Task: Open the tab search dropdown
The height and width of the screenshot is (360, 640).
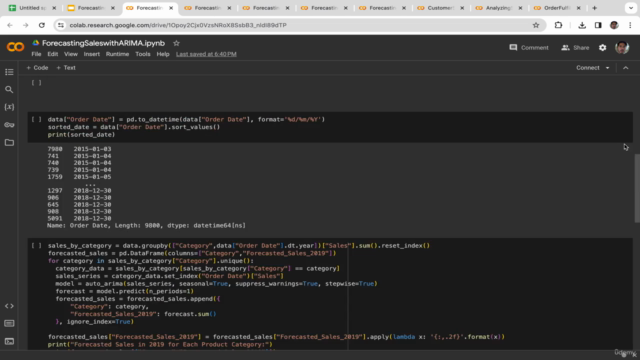Action: click(x=631, y=8)
